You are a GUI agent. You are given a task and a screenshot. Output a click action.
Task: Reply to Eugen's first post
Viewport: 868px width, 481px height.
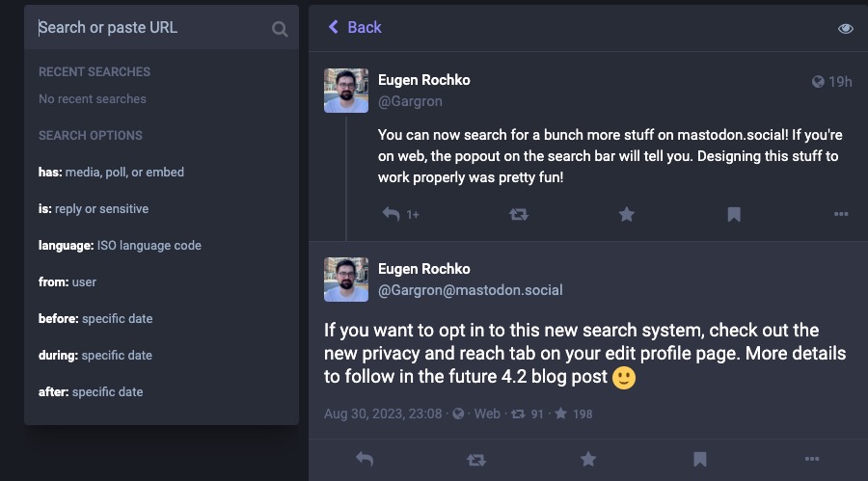(391, 214)
